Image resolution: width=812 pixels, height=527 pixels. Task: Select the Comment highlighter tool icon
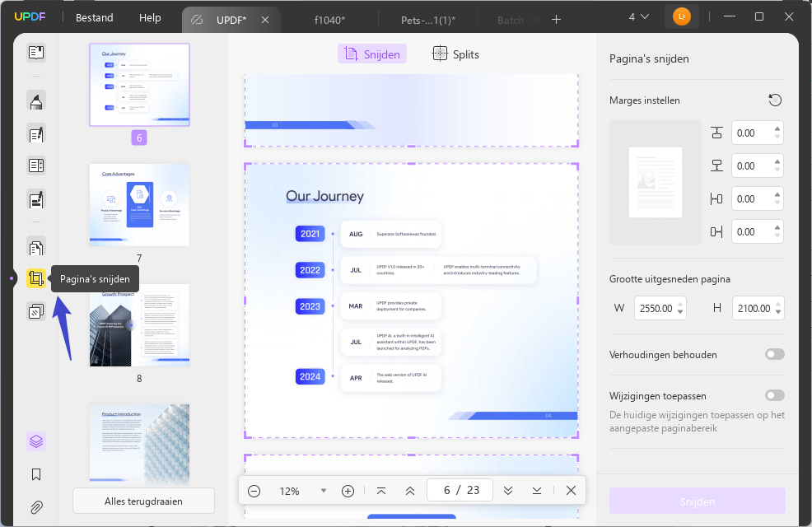pos(36,100)
